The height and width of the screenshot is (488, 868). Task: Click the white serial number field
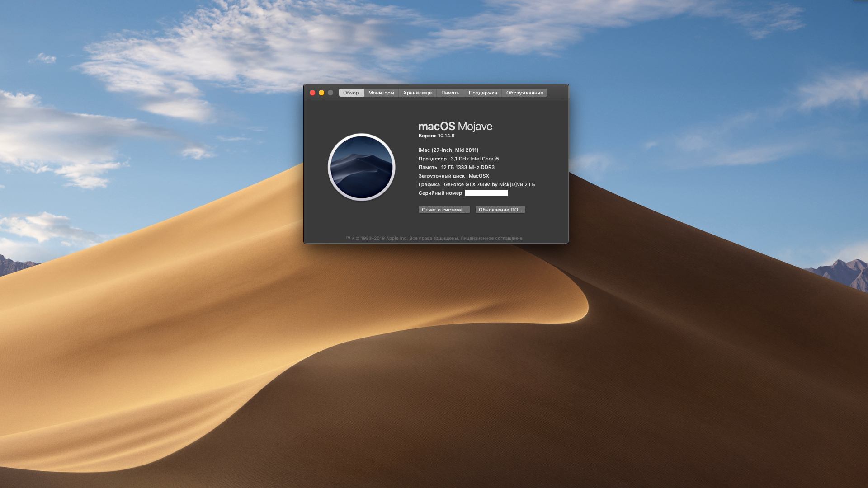coord(486,193)
